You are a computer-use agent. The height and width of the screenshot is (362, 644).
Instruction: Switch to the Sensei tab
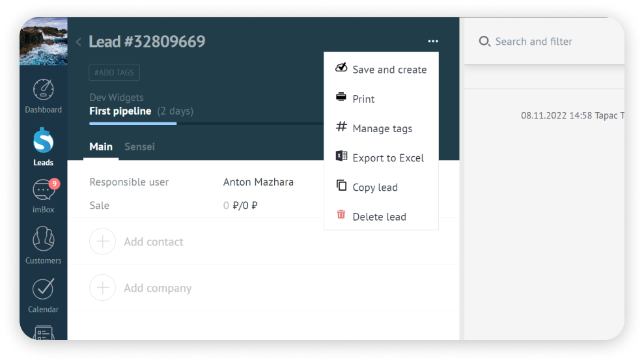coord(139,146)
